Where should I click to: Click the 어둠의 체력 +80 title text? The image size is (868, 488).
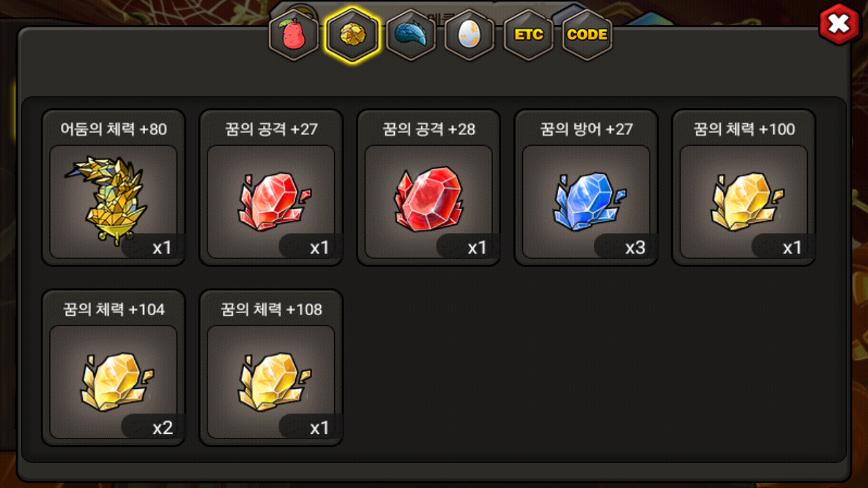(113, 129)
